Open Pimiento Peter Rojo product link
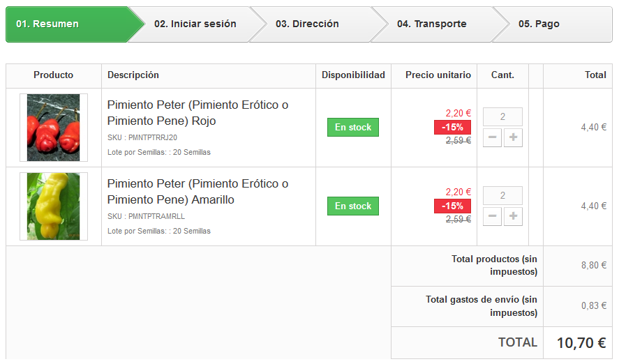 [197, 113]
